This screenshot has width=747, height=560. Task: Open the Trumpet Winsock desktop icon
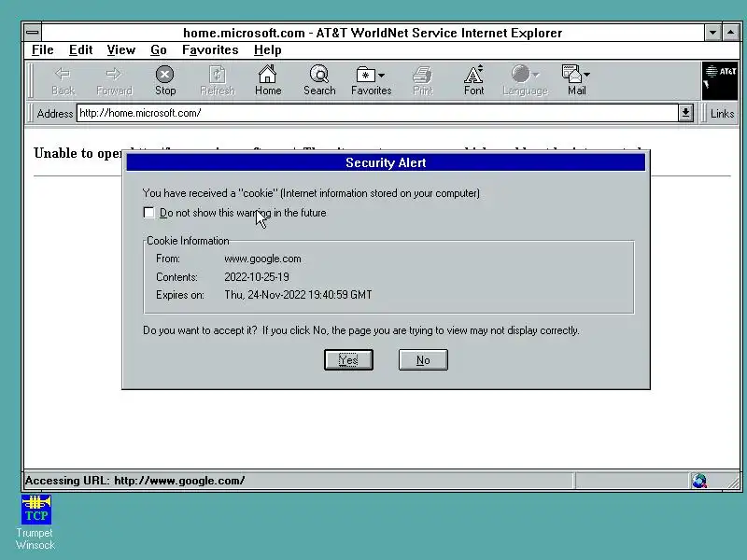click(x=35, y=523)
